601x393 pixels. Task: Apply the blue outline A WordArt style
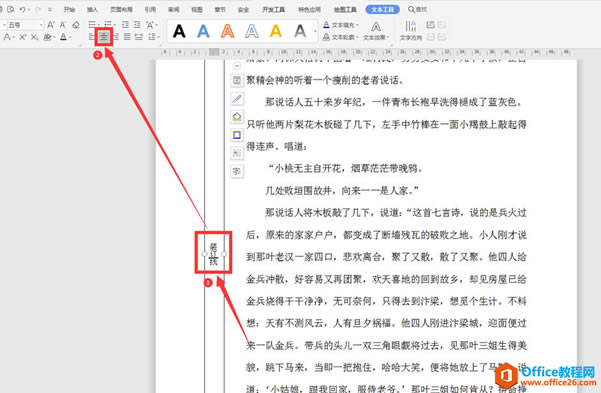coord(251,31)
